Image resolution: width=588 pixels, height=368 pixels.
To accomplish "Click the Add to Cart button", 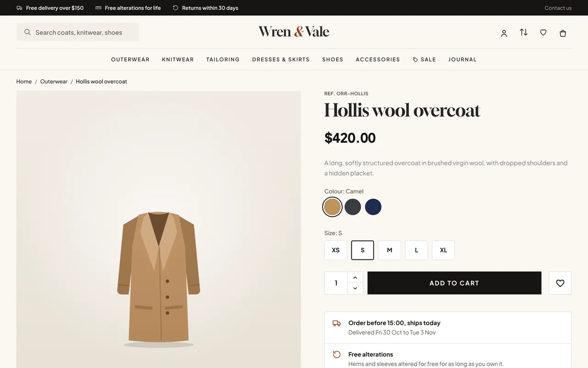I will (x=454, y=283).
